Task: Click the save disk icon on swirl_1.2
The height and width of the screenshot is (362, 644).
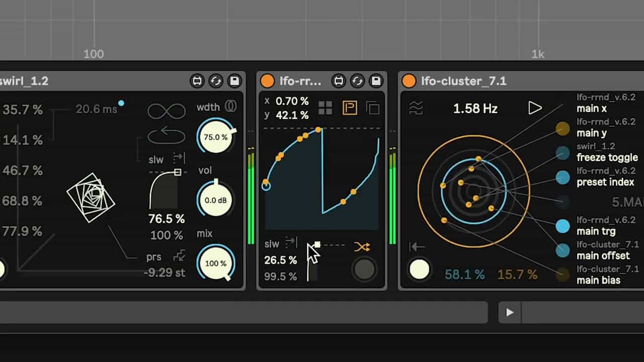Action: (234, 81)
